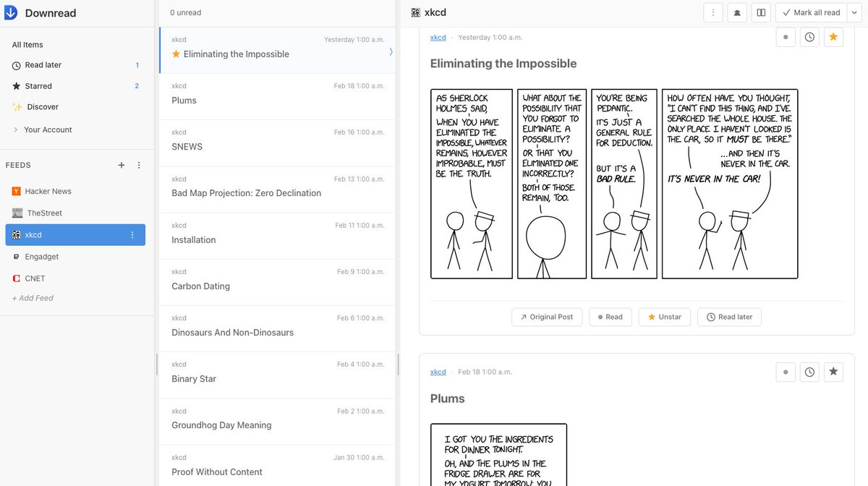Click gold star on Eliminating the Impossible list item
Image resolution: width=868 pixels, height=486 pixels.
176,54
